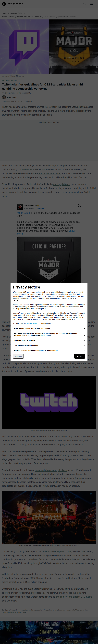Click the Dot Esports logo icon
The height and width of the screenshot is (644, 98).
(x=4, y=4)
